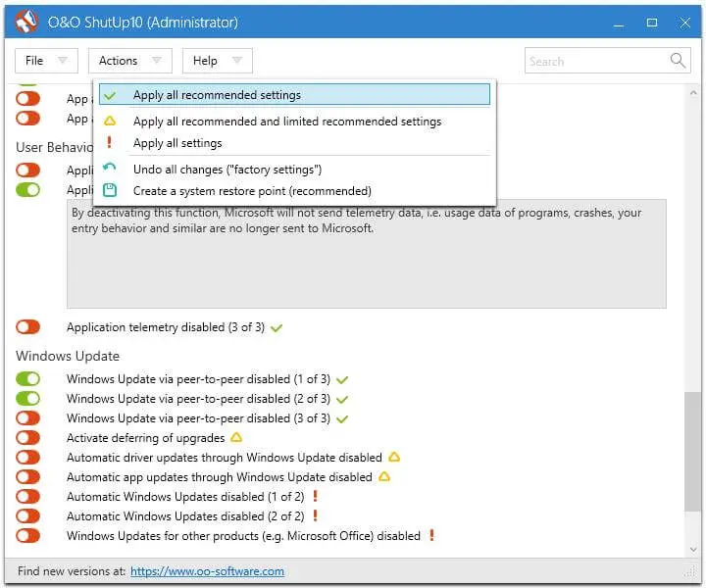Click the O&O ShutUp10 app logo icon
The image size is (706, 588).
coord(26,22)
